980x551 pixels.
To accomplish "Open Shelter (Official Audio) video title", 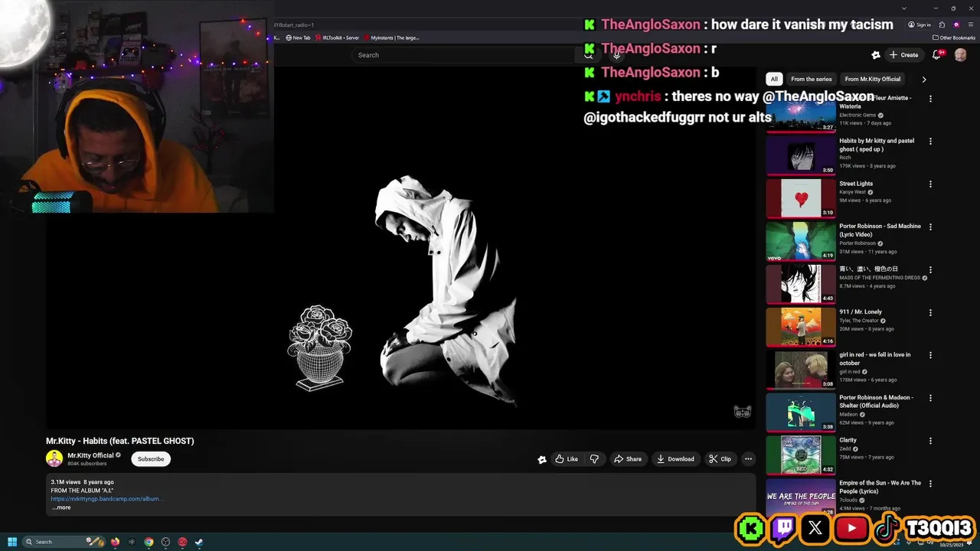I will 877,402.
